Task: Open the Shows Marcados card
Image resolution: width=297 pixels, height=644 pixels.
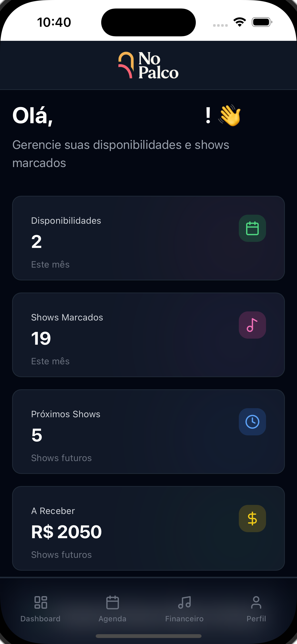Action: pyautogui.click(x=148, y=335)
